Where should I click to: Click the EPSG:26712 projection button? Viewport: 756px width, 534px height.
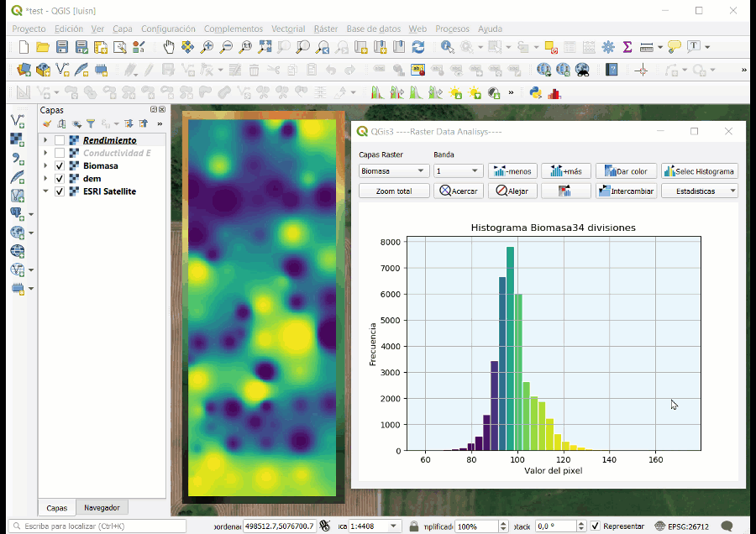682,526
